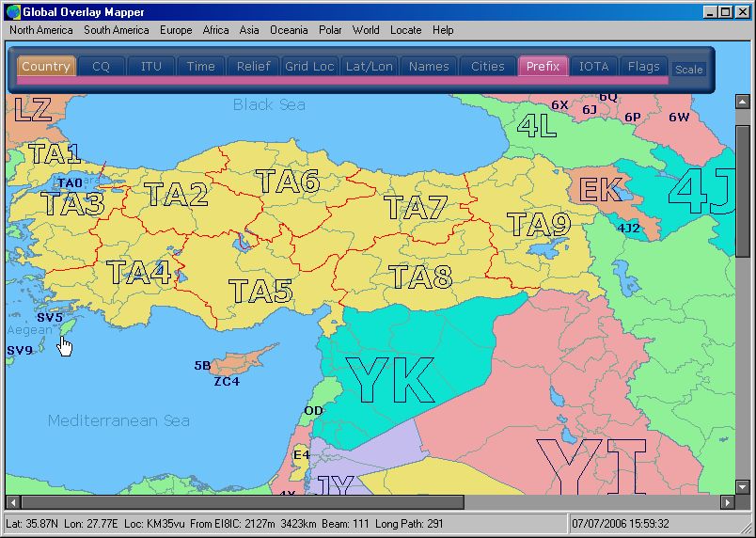This screenshot has height=538, width=756.
Task: Open the South America menu
Action: pyautogui.click(x=117, y=30)
